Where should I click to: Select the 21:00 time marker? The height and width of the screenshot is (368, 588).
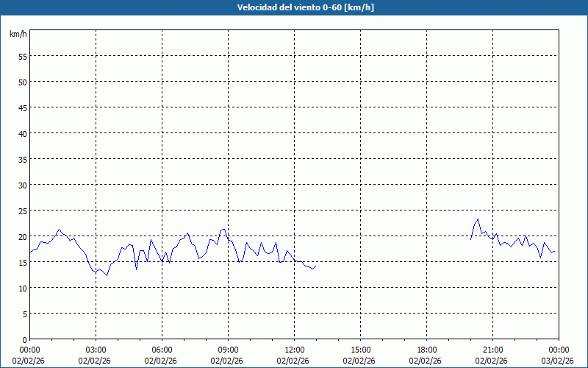(492, 350)
